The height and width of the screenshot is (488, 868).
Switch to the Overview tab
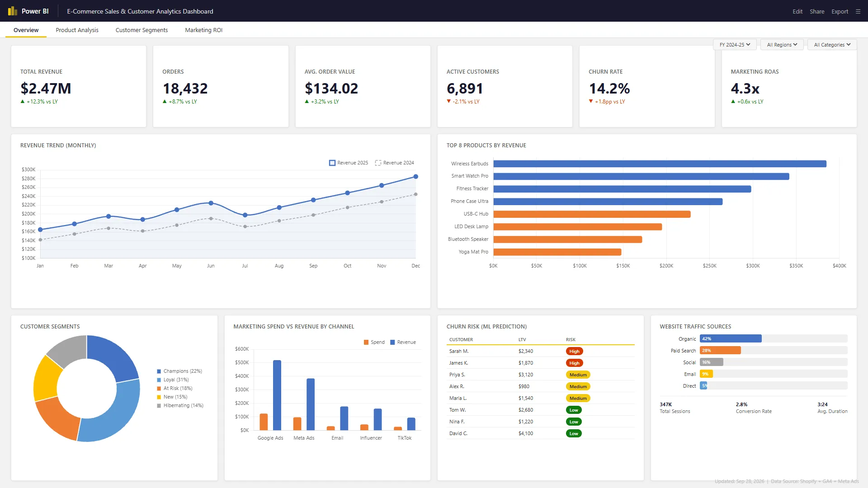tap(26, 30)
